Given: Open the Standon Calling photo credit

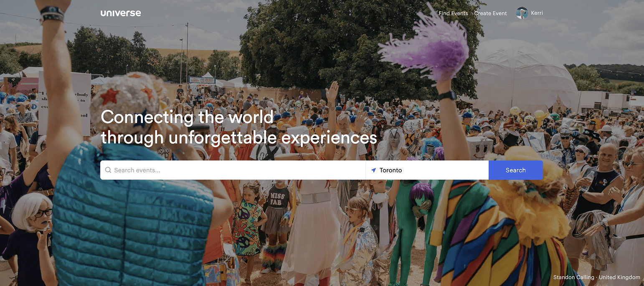Looking at the screenshot, I should [573, 277].
